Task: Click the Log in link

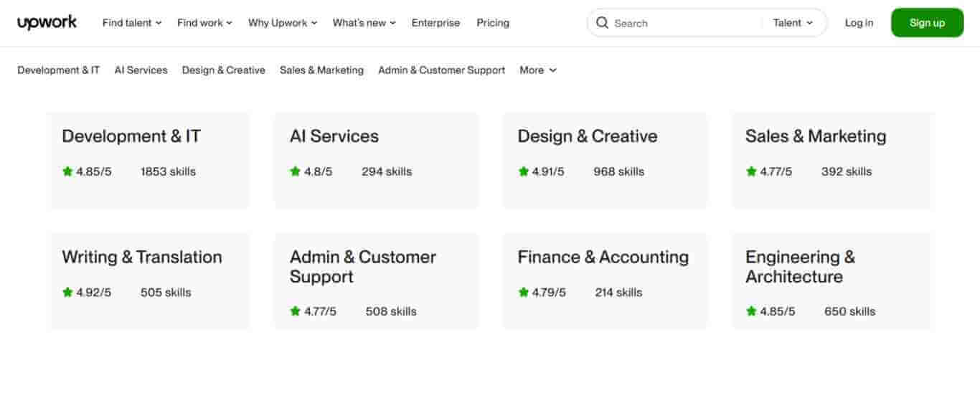Action: 859,23
